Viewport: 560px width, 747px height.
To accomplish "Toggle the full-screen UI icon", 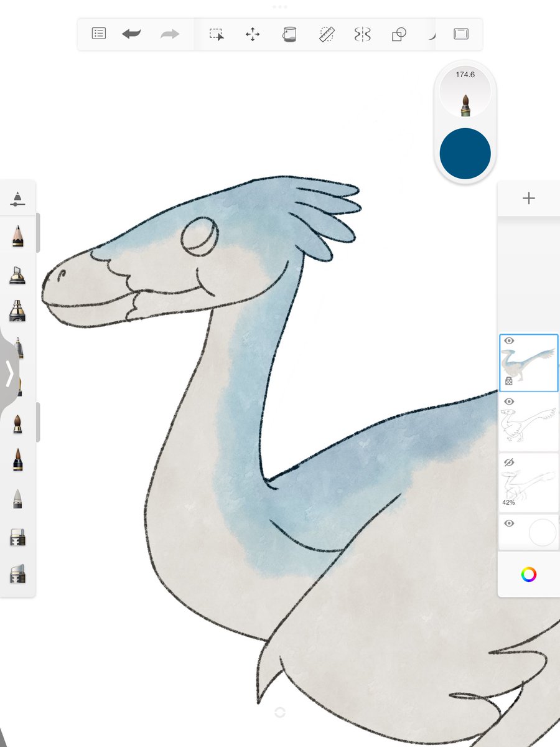I will pos(460,34).
